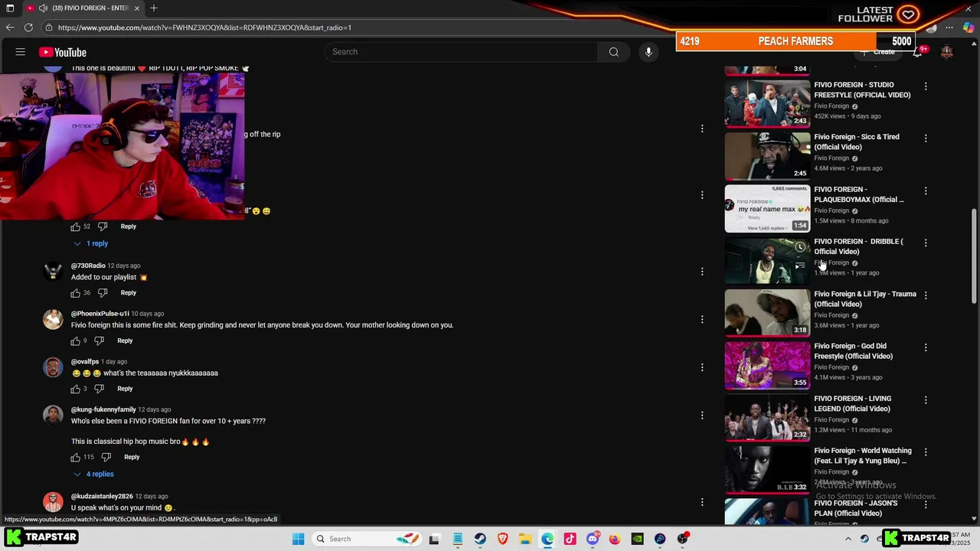Viewport: 980px width, 551px height.
Task: Open Windows Start menu
Action: click(x=298, y=539)
